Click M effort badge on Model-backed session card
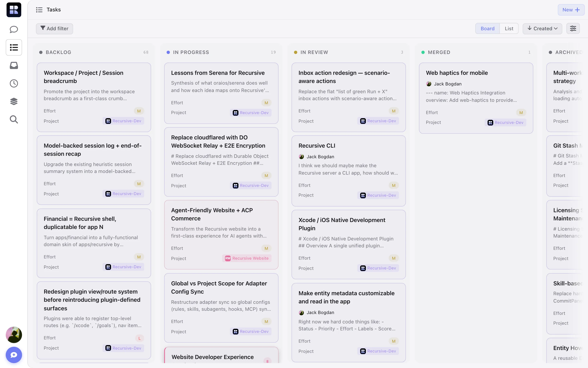This screenshot has height=368, width=588. (139, 184)
